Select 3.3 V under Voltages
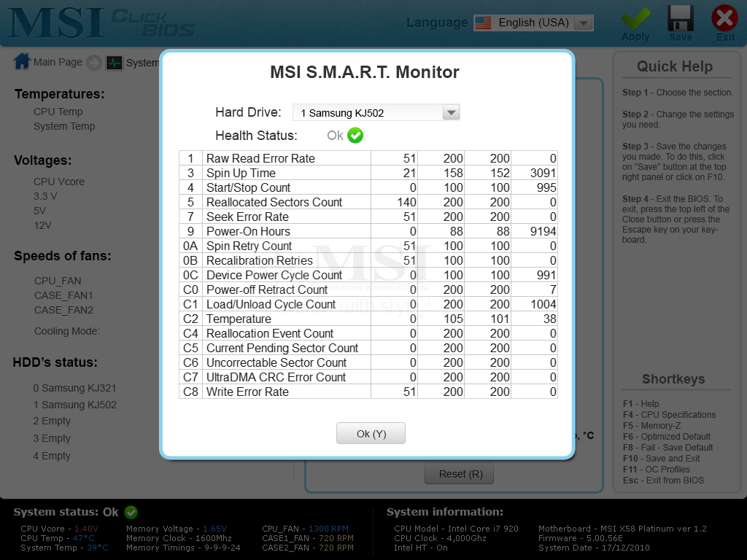The image size is (747, 560). pyautogui.click(x=45, y=196)
